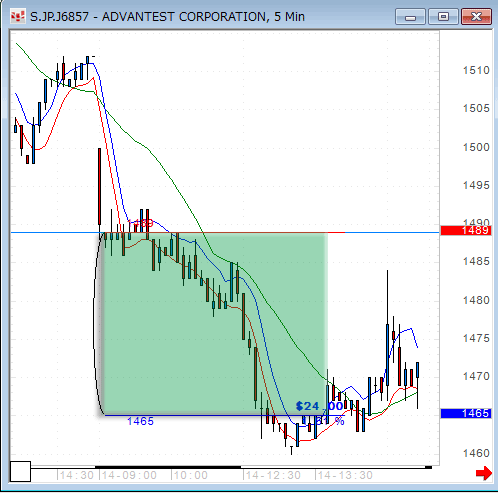Click the red scroll-right arrow icon
Screen dimensions: 498x493
484,473
